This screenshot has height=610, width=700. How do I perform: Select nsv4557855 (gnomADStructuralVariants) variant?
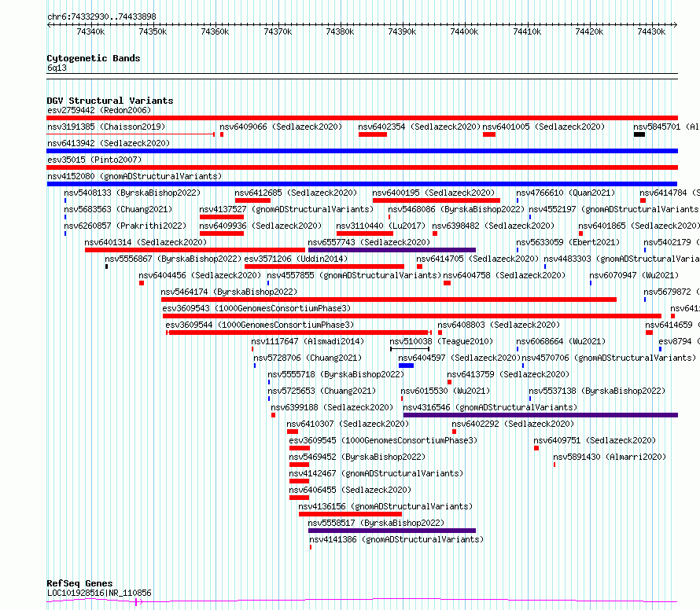click(x=354, y=275)
